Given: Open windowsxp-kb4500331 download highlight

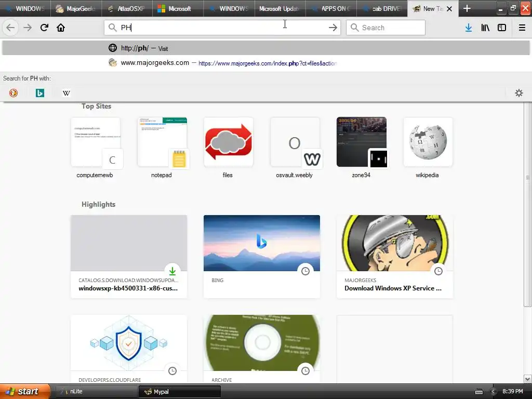Looking at the screenshot, I should tap(129, 257).
